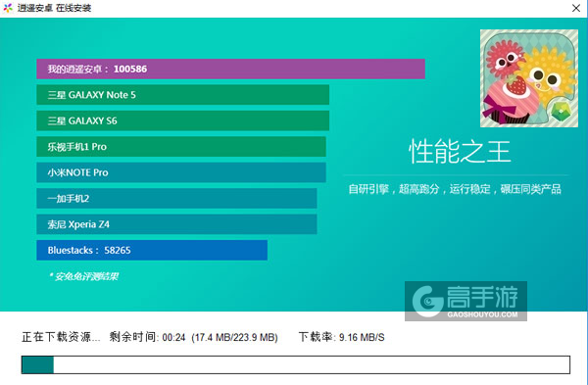The width and height of the screenshot is (588, 385).
Task: Close the 逍遥安卓 installer window
Action: click(x=576, y=8)
